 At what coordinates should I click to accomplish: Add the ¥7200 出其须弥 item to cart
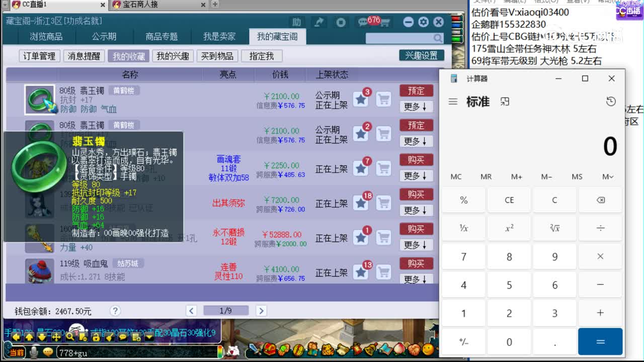(384, 203)
